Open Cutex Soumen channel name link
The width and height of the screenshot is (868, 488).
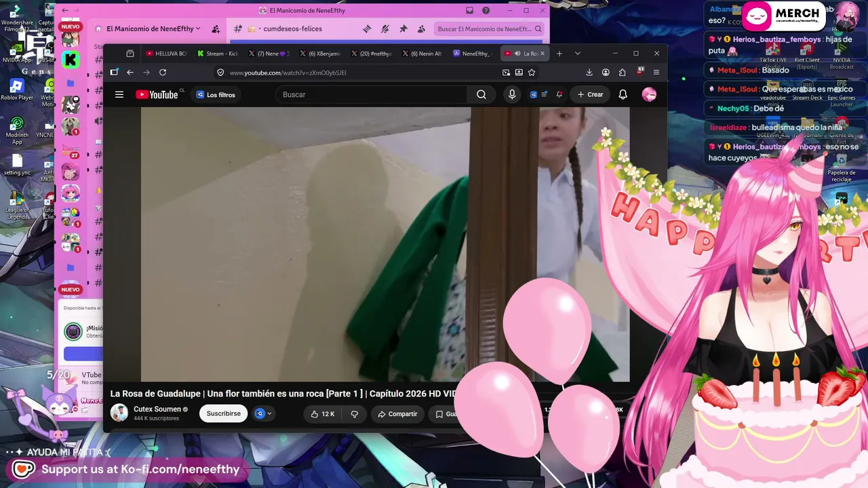[157, 409]
